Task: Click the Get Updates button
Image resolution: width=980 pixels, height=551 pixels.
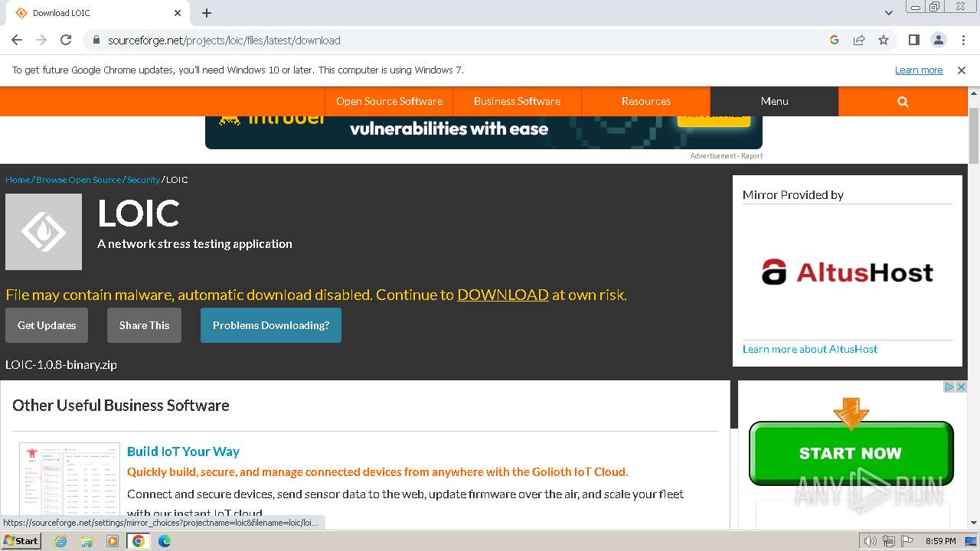Action: [47, 325]
